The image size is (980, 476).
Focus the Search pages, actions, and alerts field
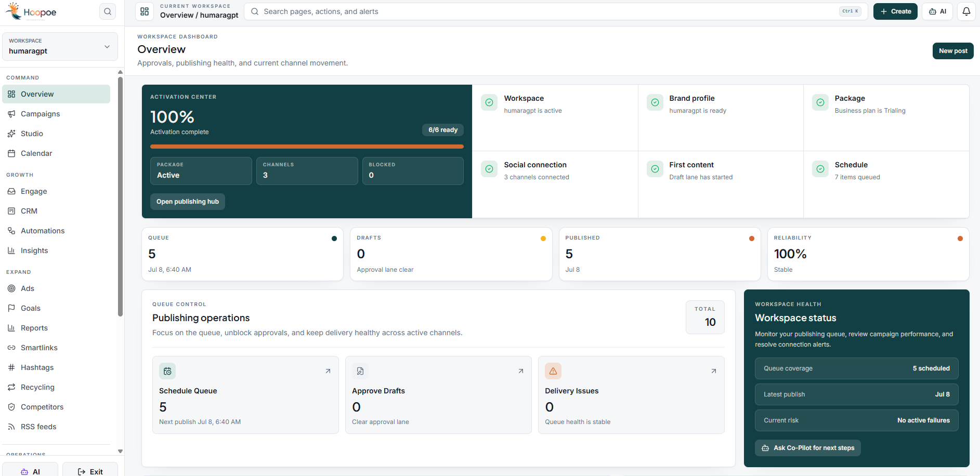556,11
